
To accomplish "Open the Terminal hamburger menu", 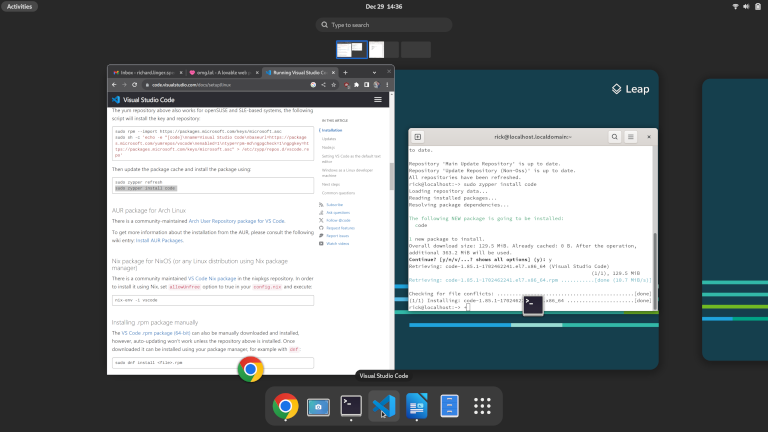I will (x=631, y=137).
